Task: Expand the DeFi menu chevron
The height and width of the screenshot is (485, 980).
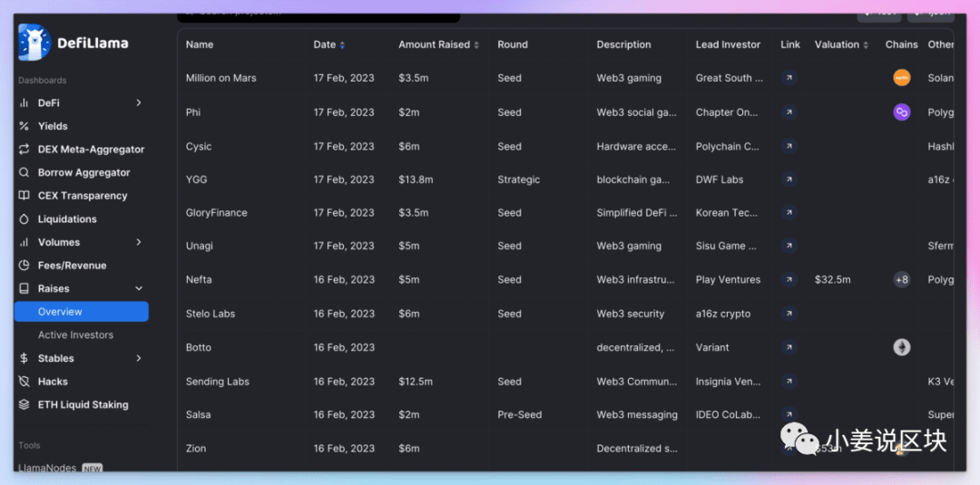Action: pyautogui.click(x=139, y=102)
